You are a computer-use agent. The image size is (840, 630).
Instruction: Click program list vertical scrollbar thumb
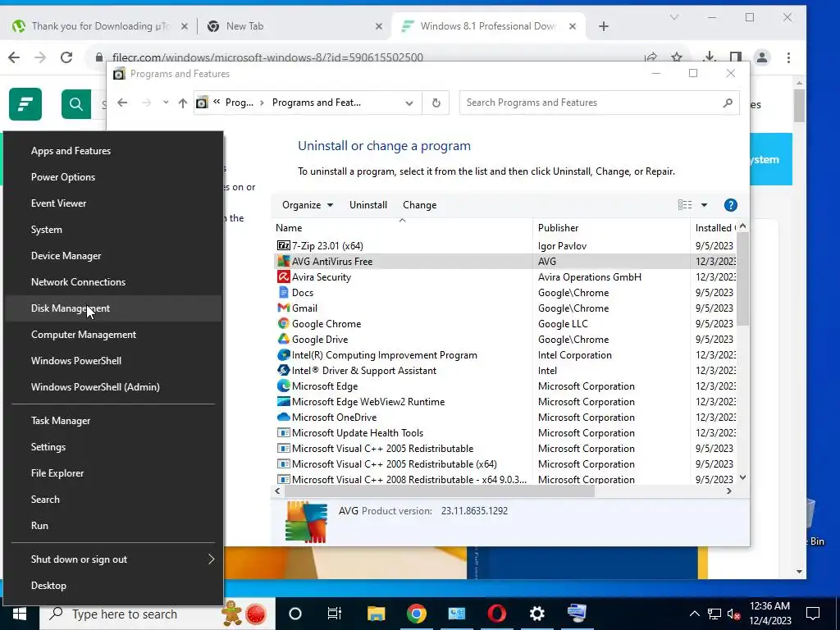point(742,279)
